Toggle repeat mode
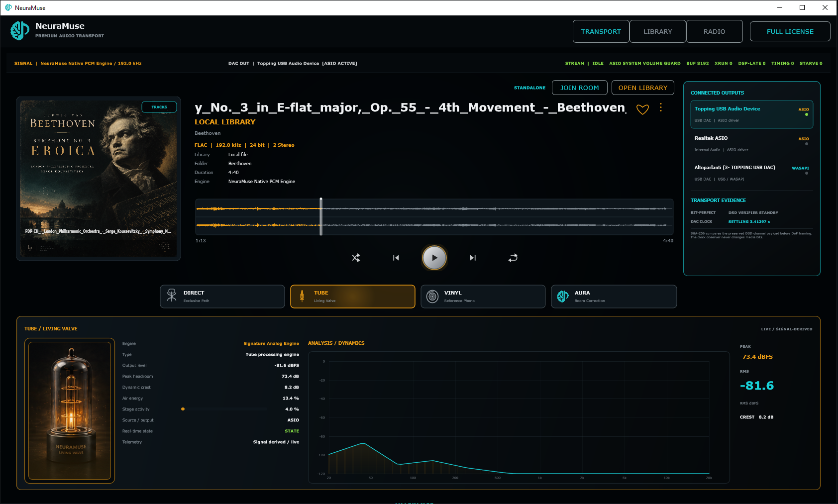 513,258
